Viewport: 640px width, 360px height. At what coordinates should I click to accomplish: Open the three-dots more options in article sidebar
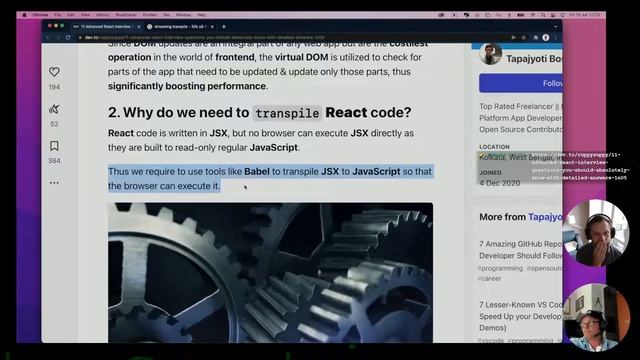(x=54, y=183)
